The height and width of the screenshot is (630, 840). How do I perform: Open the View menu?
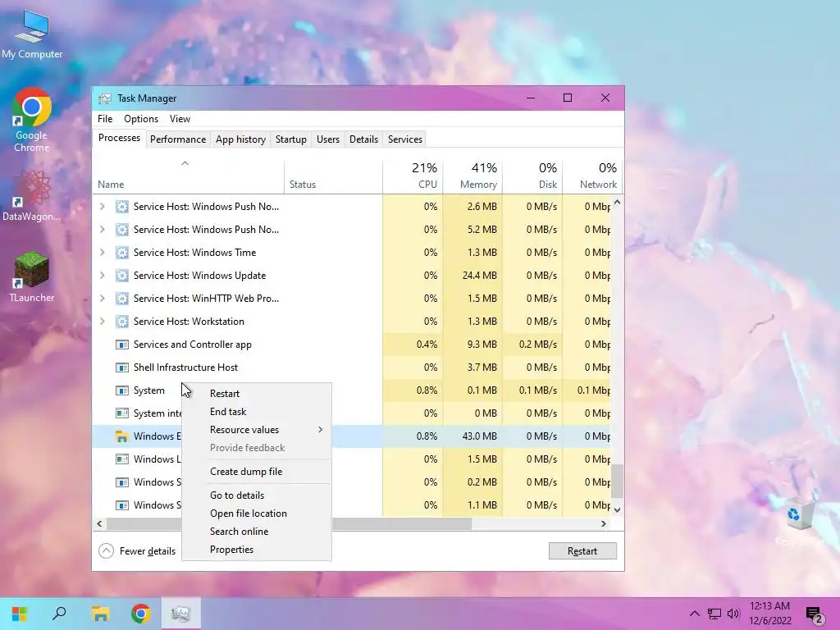(x=180, y=119)
